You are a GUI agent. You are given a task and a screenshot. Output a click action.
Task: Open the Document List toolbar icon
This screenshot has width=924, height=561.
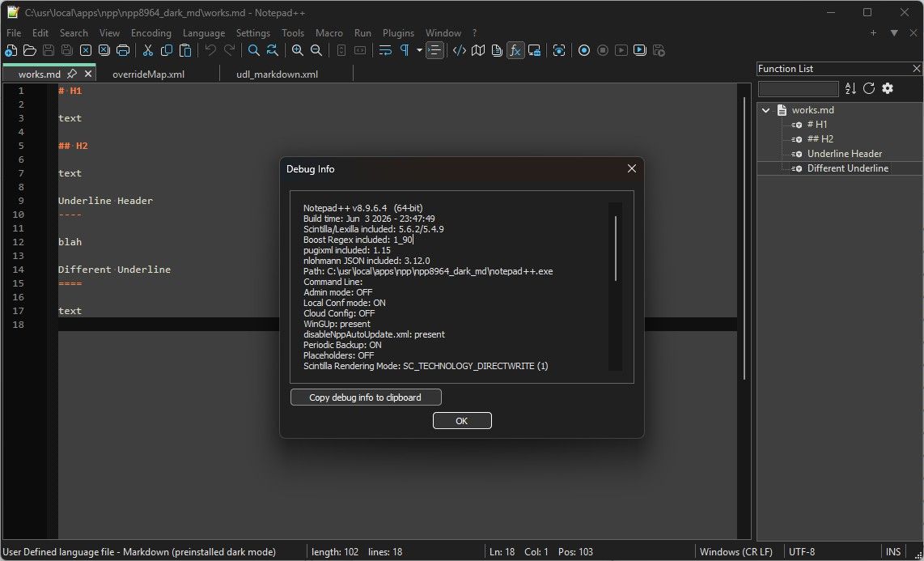(x=497, y=51)
